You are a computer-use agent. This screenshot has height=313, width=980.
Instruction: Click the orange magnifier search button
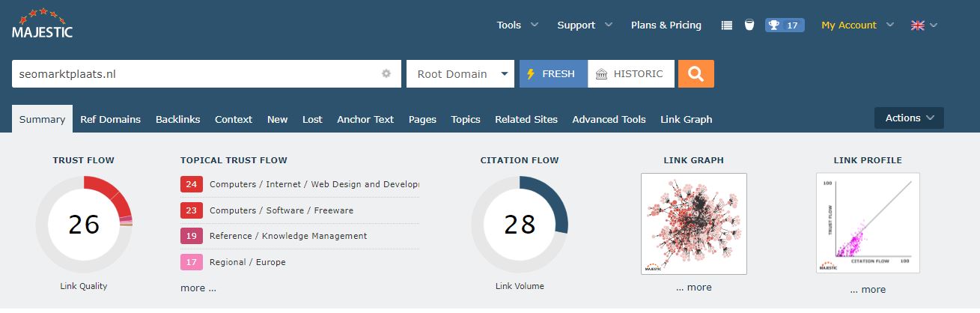click(x=696, y=74)
